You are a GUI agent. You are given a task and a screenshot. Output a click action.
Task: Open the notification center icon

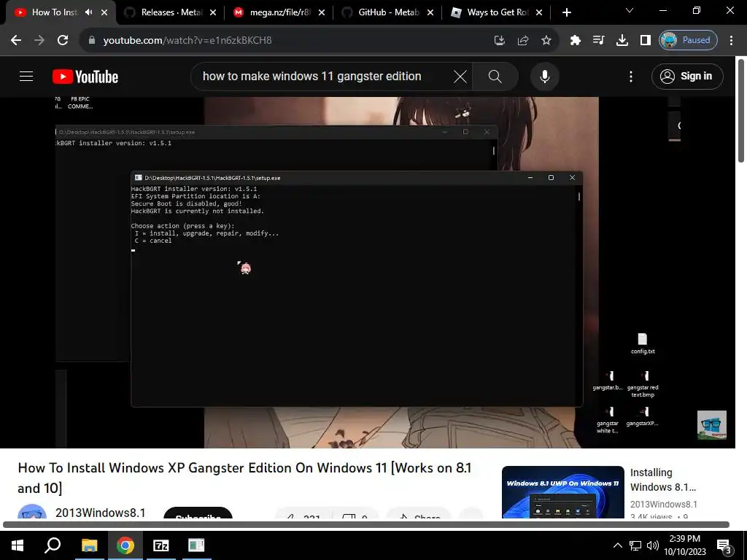tap(724, 546)
